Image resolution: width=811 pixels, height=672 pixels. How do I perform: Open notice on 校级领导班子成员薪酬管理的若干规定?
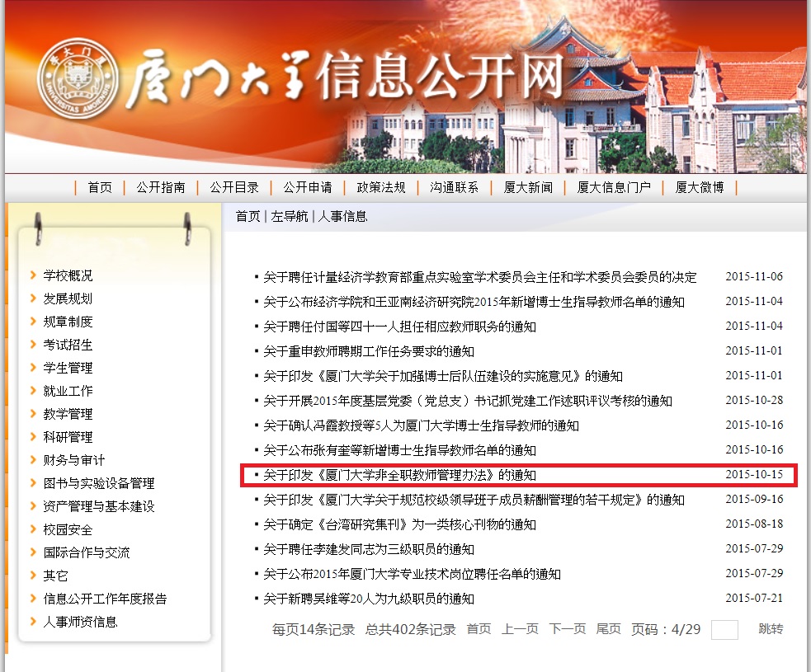pyautogui.click(x=474, y=500)
